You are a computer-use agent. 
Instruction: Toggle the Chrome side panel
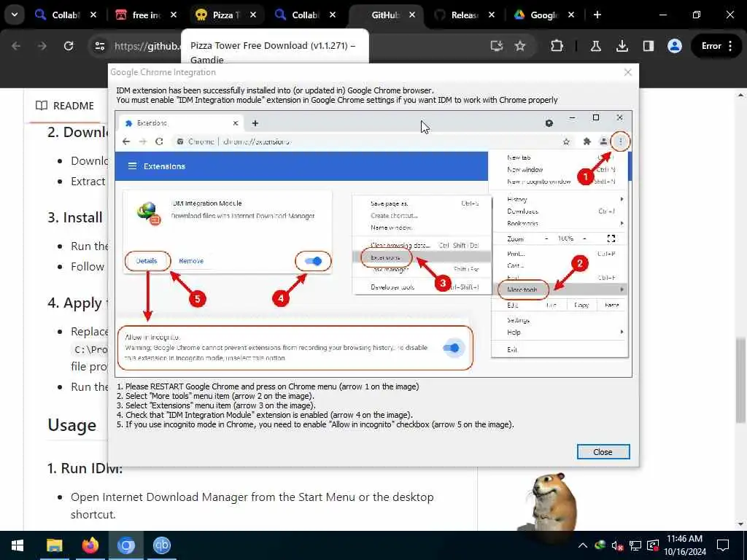(649, 46)
